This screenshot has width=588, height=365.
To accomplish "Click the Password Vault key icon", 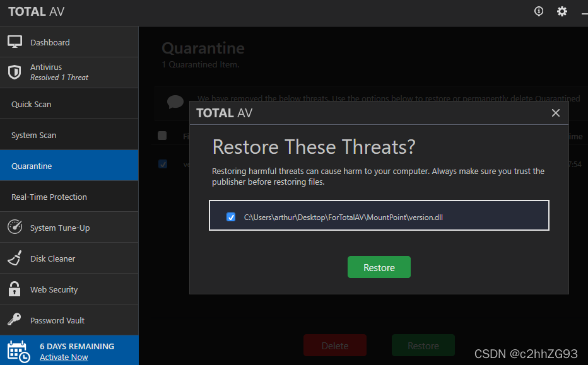I will [15, 320].
